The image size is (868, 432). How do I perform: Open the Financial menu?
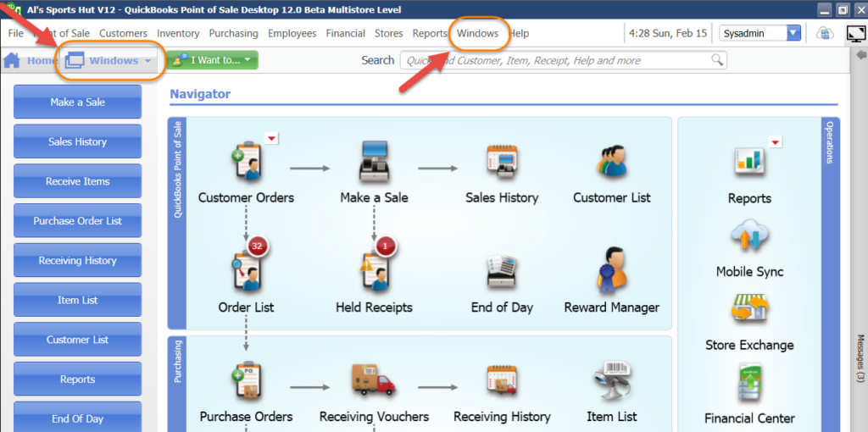346,33
